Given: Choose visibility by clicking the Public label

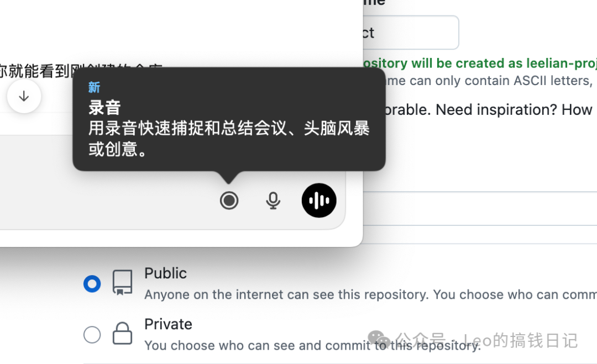Looking at the screenshot, I should pos(166,273).
